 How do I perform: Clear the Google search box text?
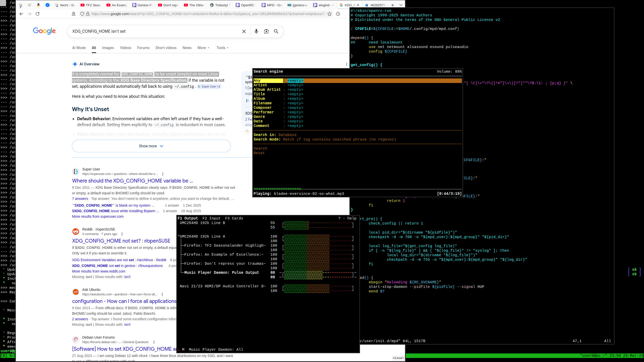point(244,31)
